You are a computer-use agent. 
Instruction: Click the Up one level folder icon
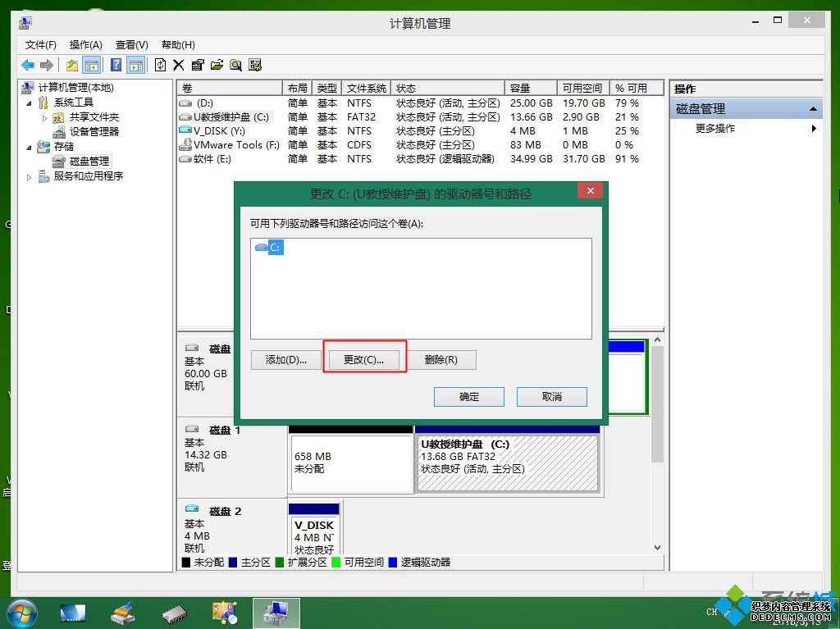point(72,66)
